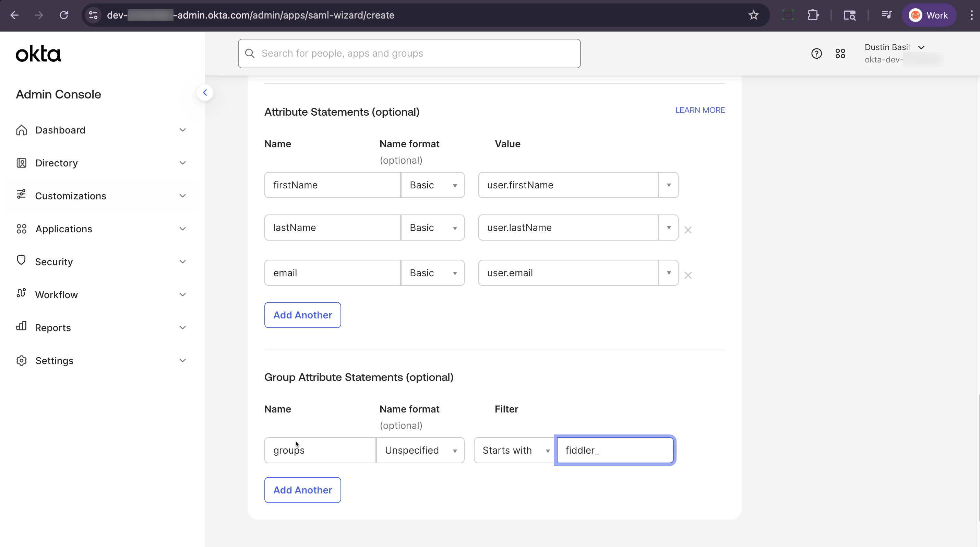Open the help question mark icon
980x547 pixels.
click(816, 53)
